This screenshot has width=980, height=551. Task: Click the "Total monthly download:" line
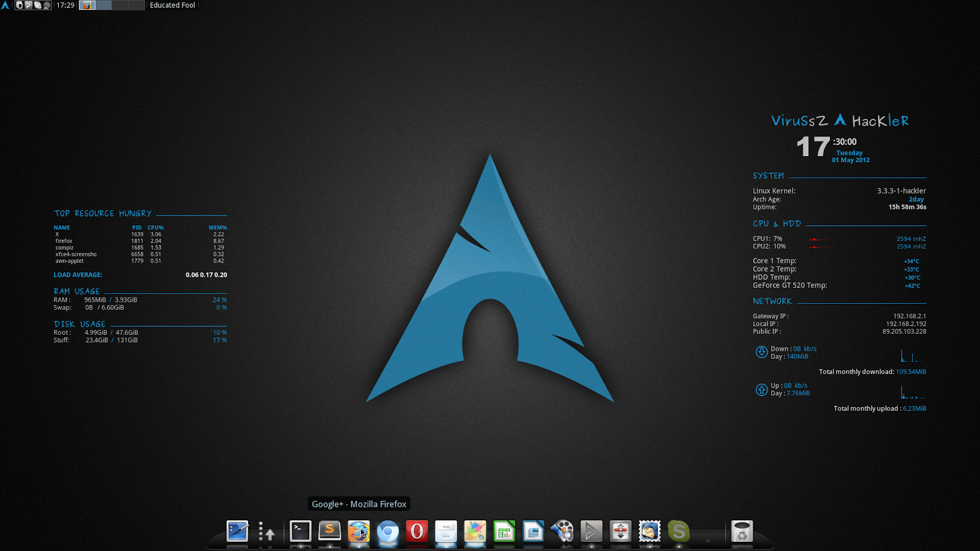pyautogui.click(x=873, y=372)
